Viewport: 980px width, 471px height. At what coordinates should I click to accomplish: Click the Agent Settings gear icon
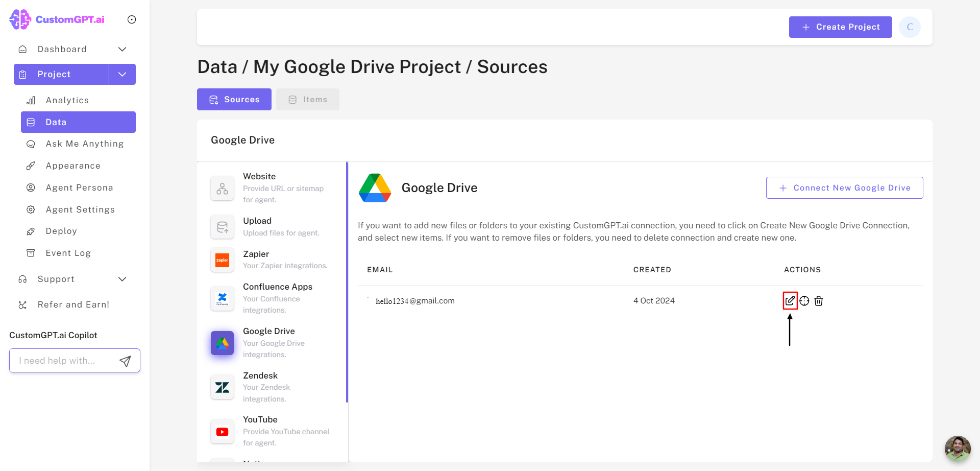[x=31, y=209]
